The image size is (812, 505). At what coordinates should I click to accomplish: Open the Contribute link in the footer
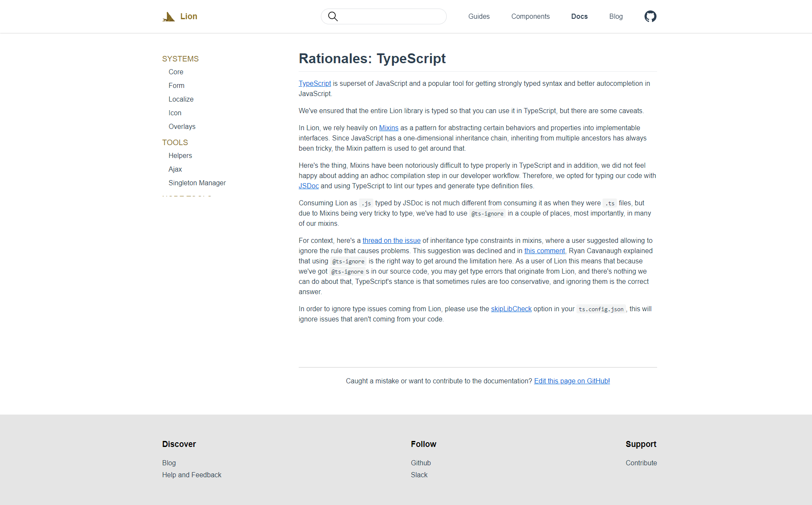(x=641, y=463)
